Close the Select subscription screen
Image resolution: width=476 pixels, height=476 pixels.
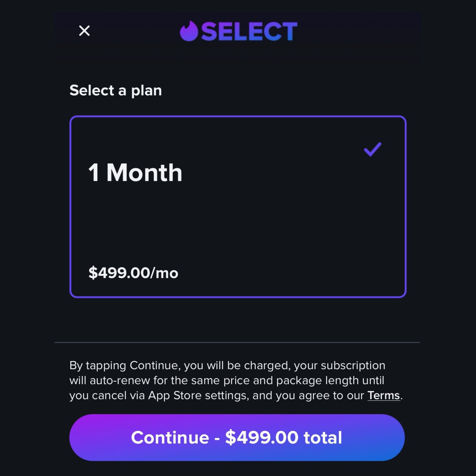84,30
